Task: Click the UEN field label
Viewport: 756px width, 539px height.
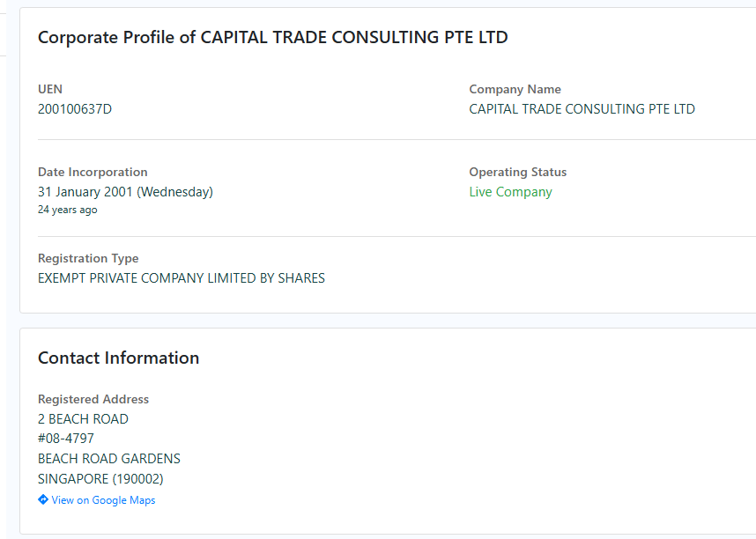Action: pyautogui.click(x=50, y=89)
